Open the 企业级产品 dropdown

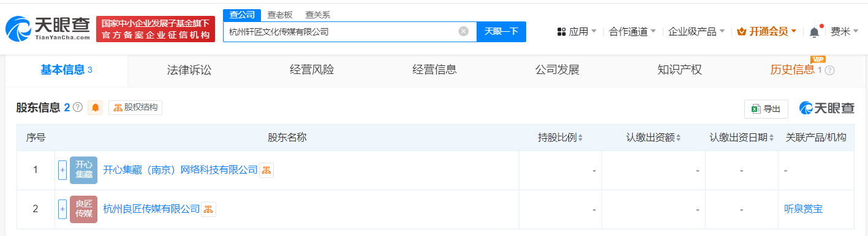[696, 32]
